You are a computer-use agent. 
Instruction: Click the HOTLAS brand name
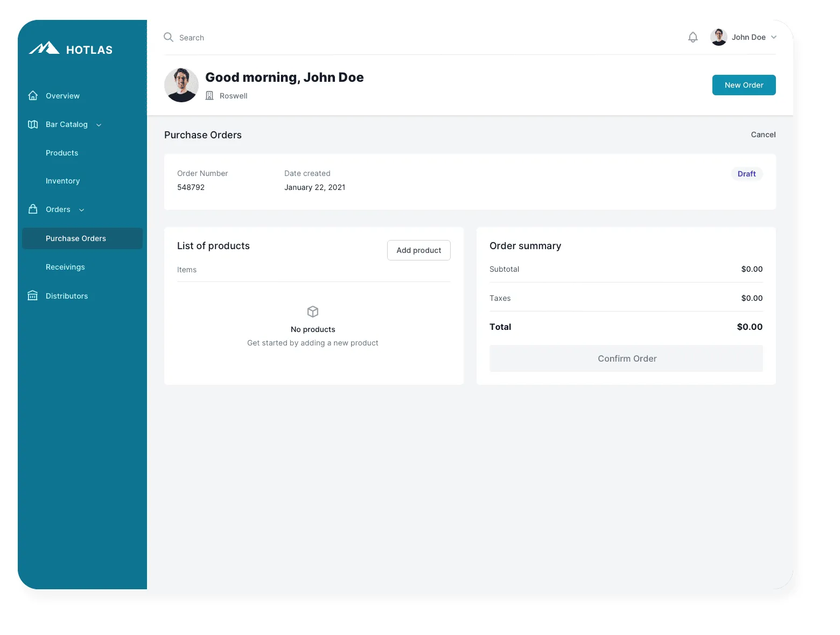89,50
